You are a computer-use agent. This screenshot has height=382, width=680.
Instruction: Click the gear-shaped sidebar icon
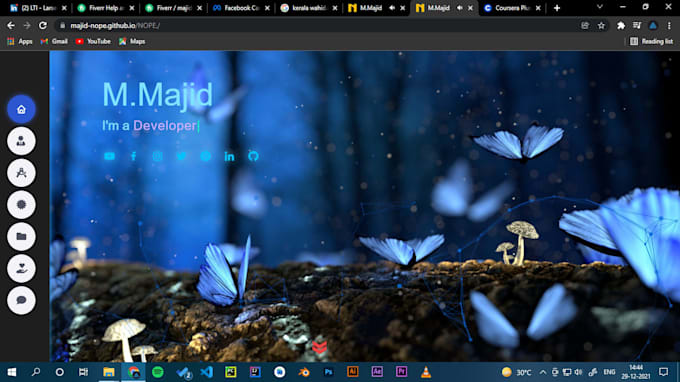[x=21, y=204]
